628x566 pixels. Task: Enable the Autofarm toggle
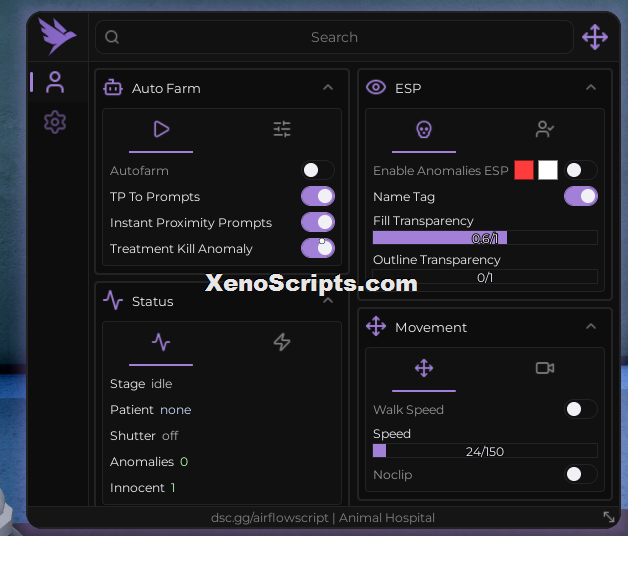tap(318, 170)
